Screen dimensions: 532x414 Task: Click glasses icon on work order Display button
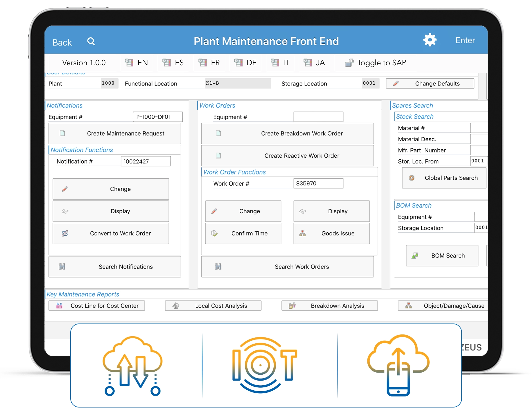click(x=303, y=211)
